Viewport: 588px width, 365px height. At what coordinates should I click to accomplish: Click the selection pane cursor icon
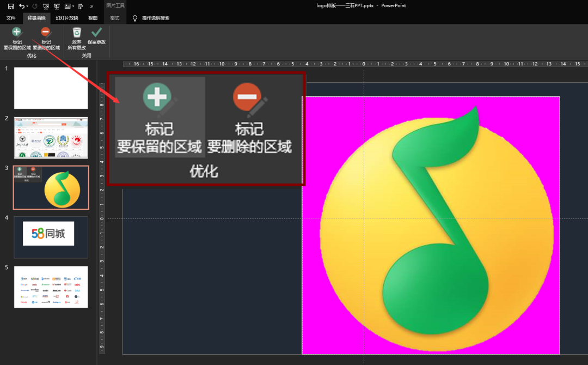click(x=81, y=6)
